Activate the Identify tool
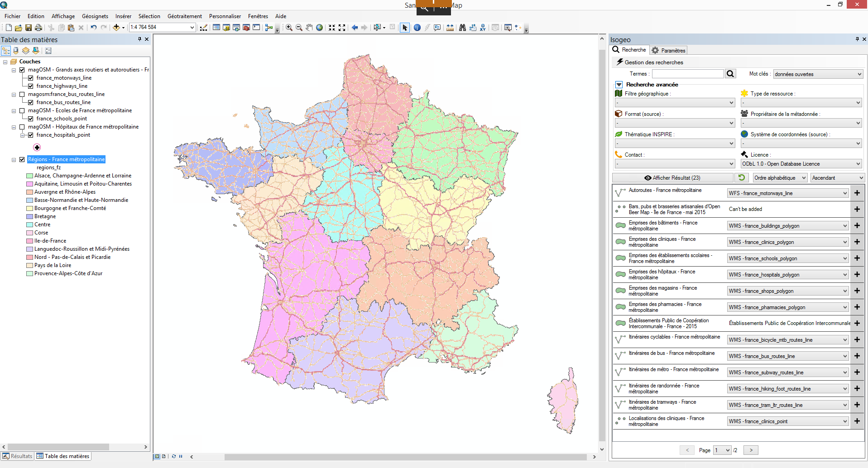868x468 pixels. tap(417, 28)
